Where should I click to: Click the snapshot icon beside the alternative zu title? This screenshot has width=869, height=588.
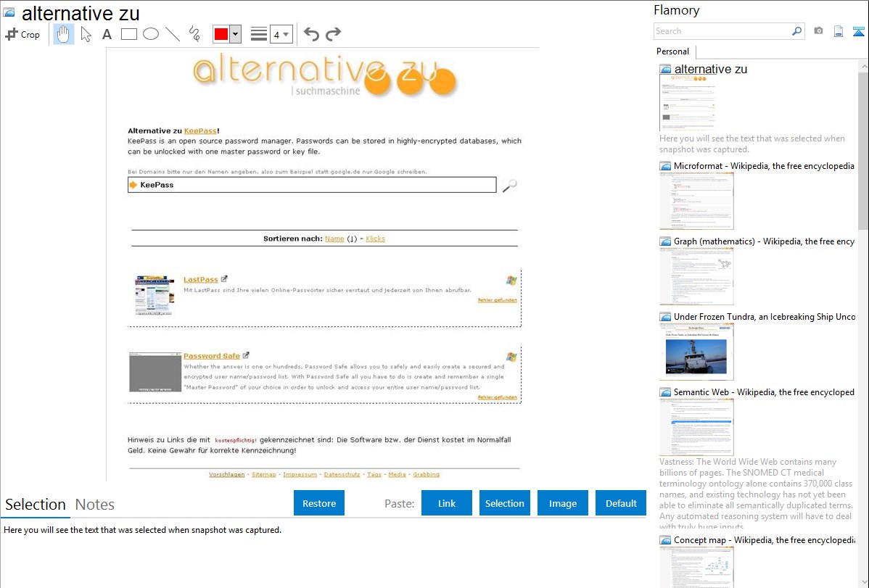[9, 12]
